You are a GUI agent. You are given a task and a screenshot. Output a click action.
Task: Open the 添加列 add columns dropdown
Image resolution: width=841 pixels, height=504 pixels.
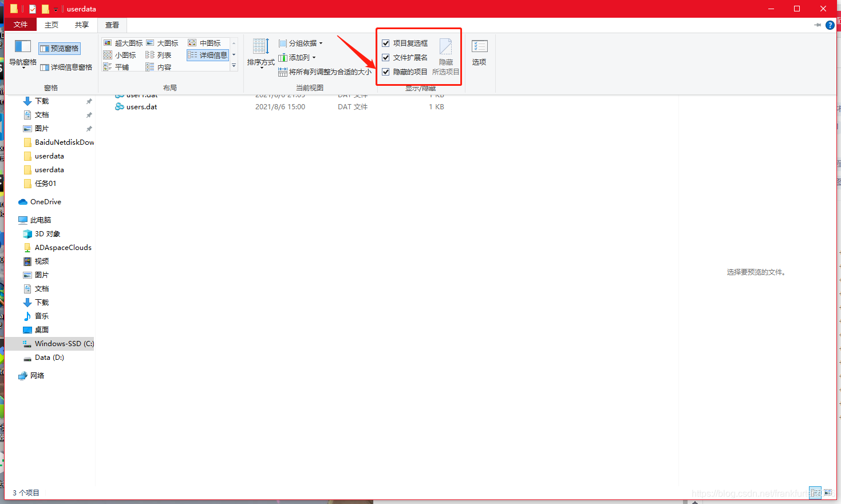pyautogui.click(x=297, y=58)
